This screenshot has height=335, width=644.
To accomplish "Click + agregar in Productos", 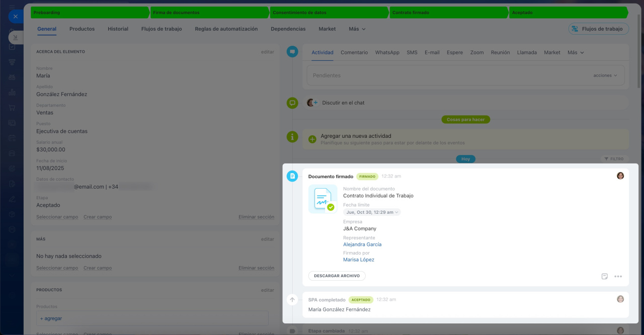I will [x=51, y=318].
